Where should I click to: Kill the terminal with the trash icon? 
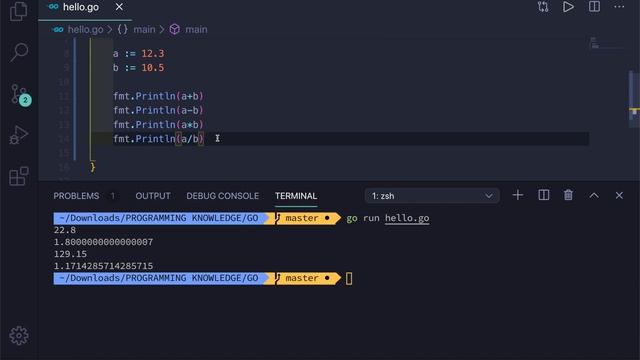[568, 195]
